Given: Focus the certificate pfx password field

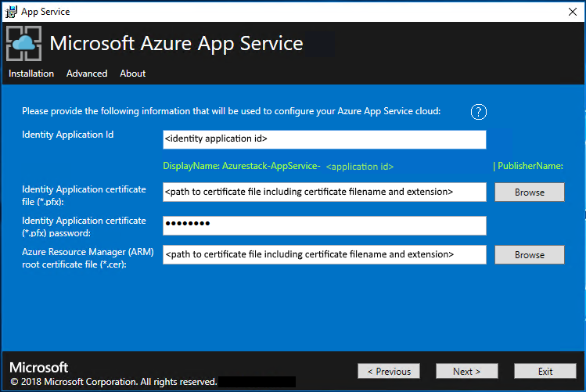Looking at the screenshot, I should (x=325, y=225).
